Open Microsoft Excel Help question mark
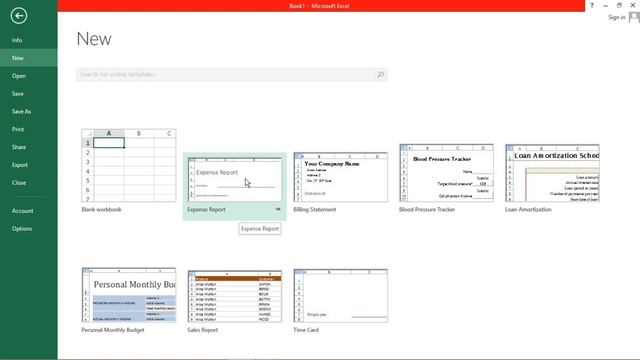The image size is (640, 360). click(x=592, y=5)
